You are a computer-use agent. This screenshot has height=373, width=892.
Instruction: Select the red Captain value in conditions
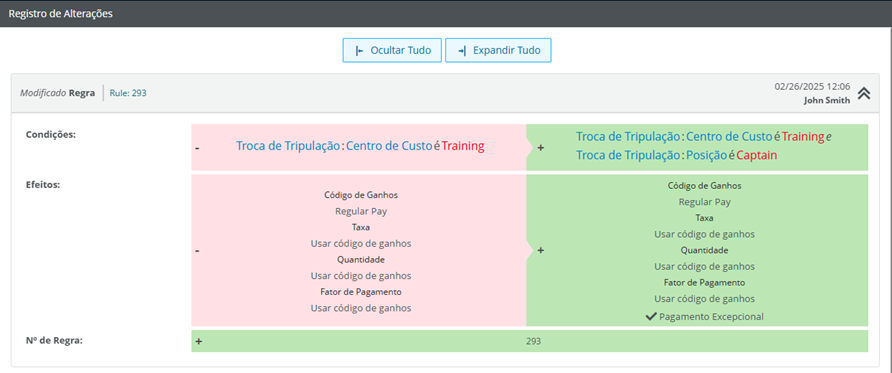pyautogui.click(x=757, y=155)
